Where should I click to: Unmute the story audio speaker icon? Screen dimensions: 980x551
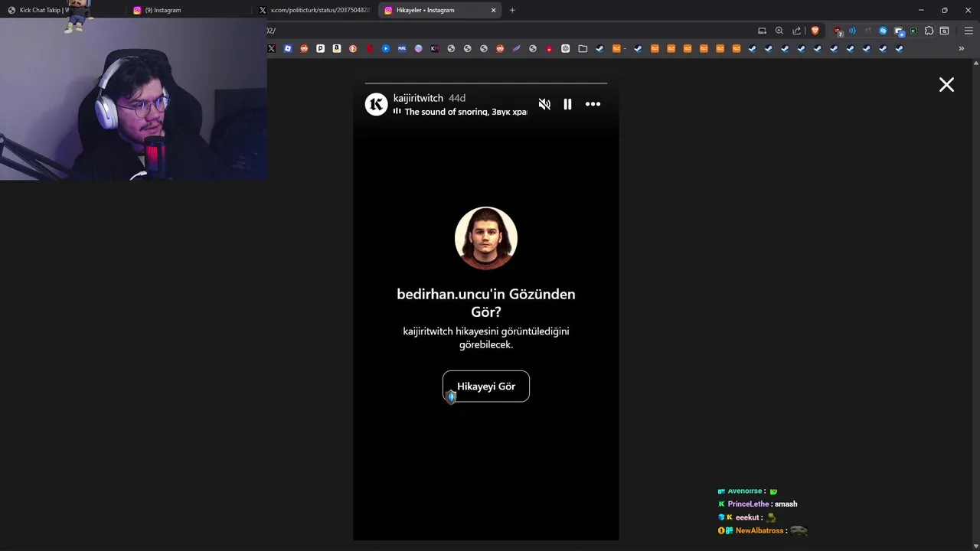544,104
